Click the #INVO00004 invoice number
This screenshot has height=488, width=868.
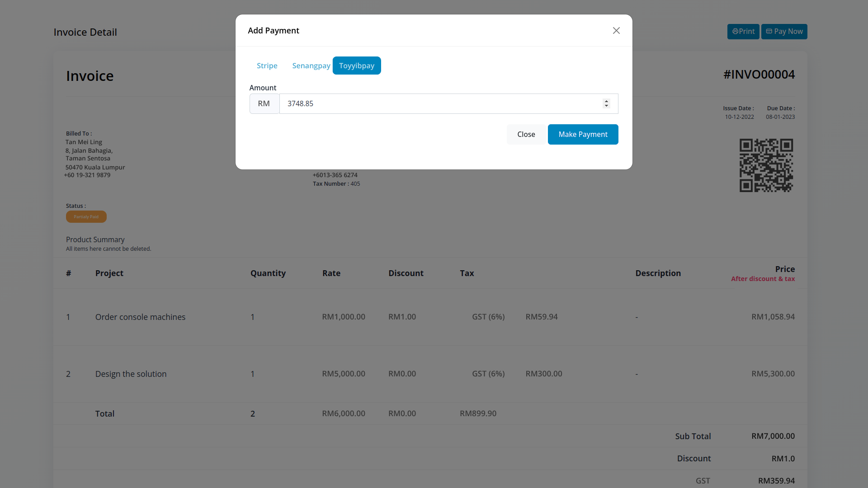(759, 75)
